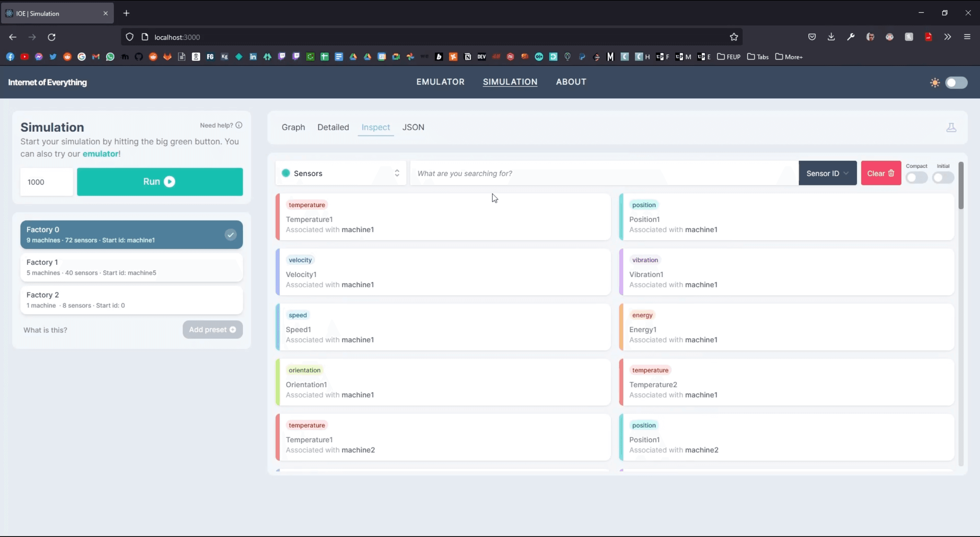
Task: Click the flask icon in the tabs panel
Action: point(951,127)
